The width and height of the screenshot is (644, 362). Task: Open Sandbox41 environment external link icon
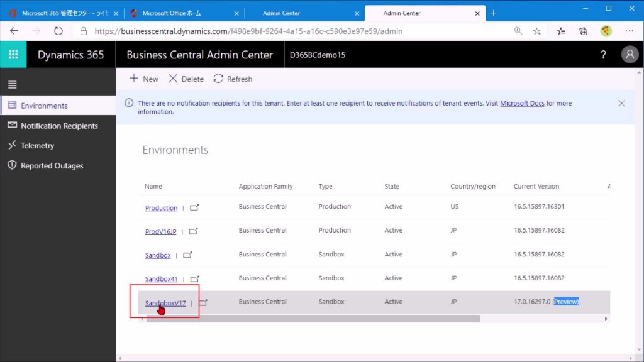[195, 279]
